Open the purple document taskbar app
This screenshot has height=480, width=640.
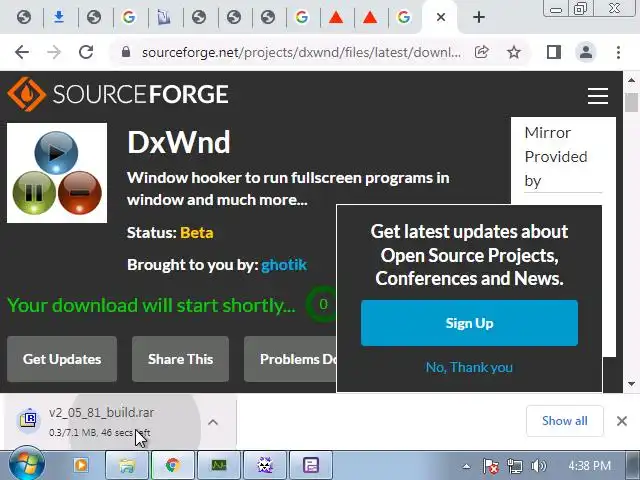coord(311,465)
